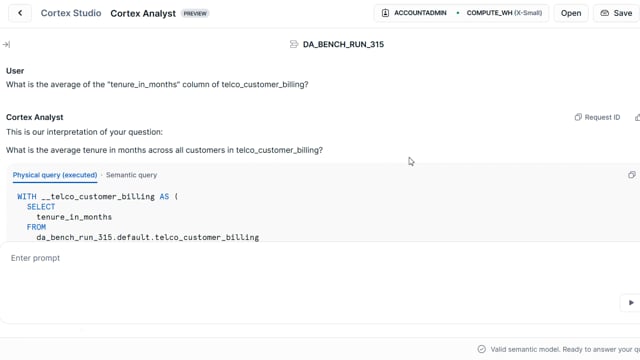This screenshot has height=360, width=640.
Task: Click the save icon in Save button
Action: 604,13
